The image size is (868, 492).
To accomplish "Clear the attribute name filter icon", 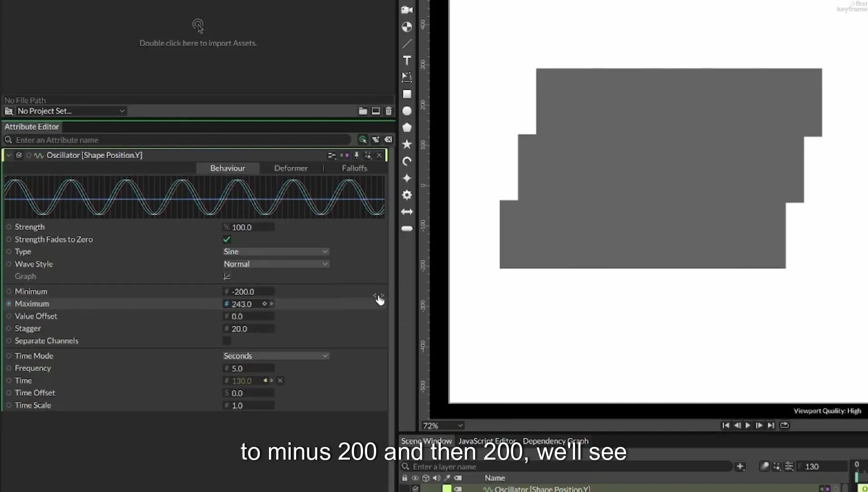I will (x=388, y=140).
